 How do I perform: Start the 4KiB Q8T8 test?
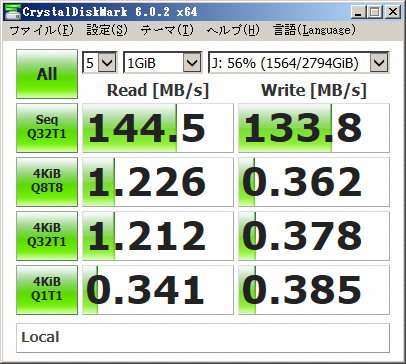pos(47,182)
